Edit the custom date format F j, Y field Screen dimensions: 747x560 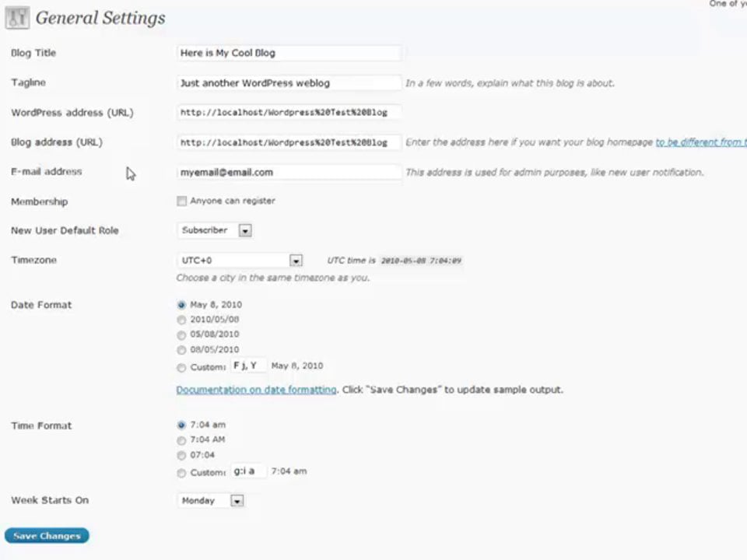[248, 366]
